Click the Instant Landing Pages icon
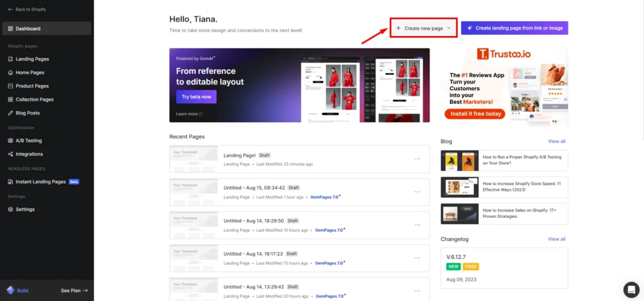This screenshot has width=644, height=301. [x=10, y=181]
